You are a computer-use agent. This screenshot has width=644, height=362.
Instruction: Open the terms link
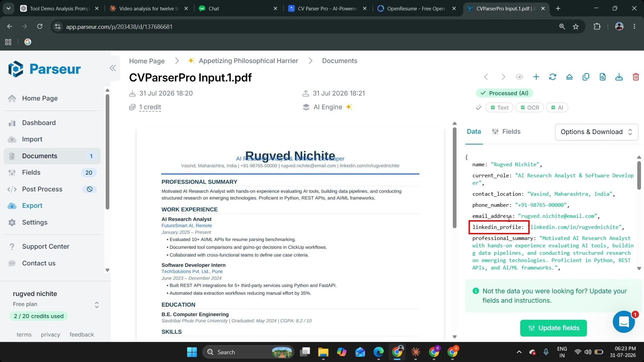pyautogui.click(x=24, y=335)
